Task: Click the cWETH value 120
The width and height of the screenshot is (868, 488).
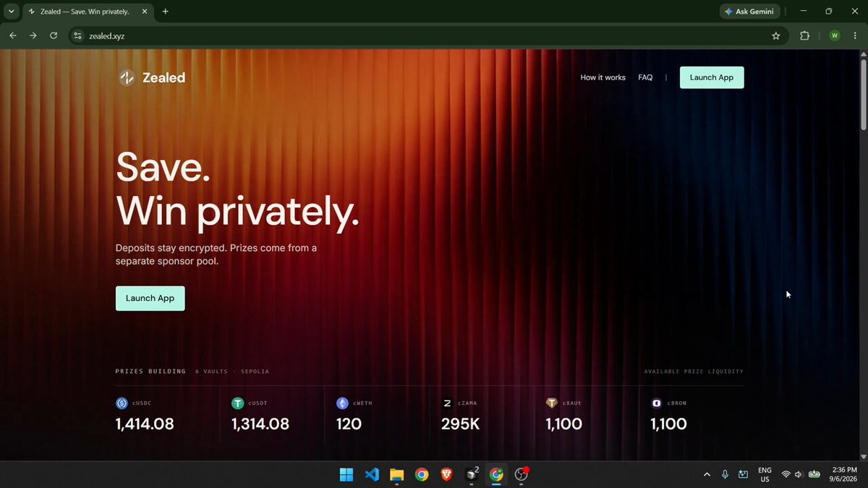Action: point(349,424)
